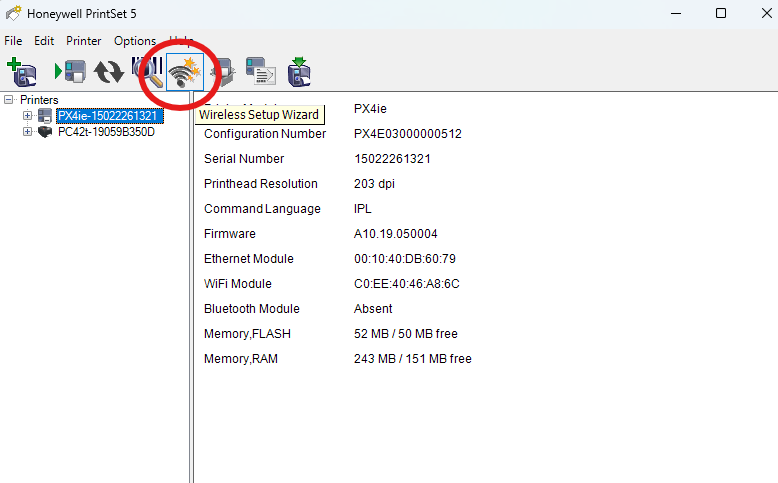The height and width of the screenshot is (483, 778).
Task: Click the connect printer icon with green arrow
Action: [70, 72]
